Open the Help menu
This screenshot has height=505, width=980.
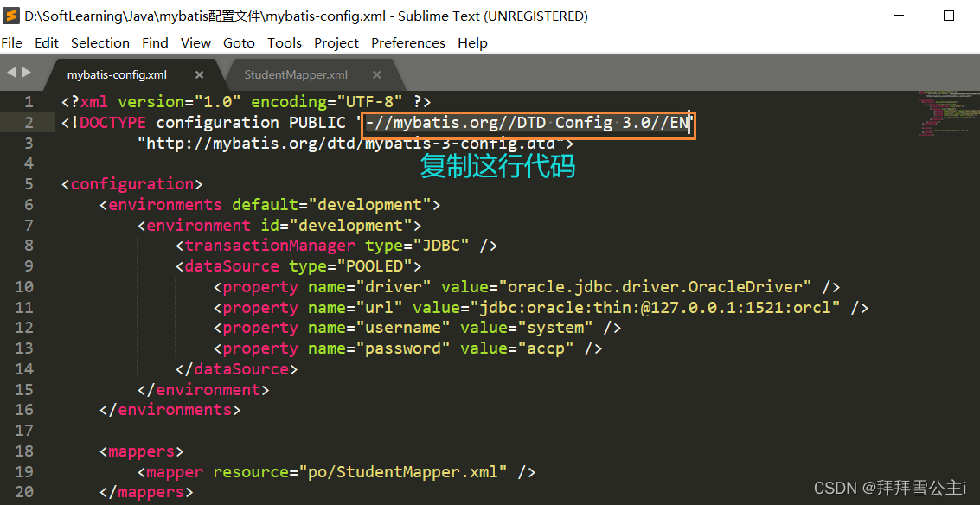coord(472,42)
